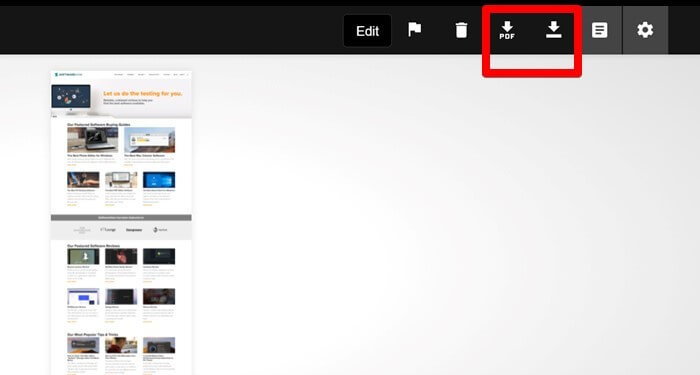
Task: Click the gray banner bar in the preview
Action: coord(121,217)
